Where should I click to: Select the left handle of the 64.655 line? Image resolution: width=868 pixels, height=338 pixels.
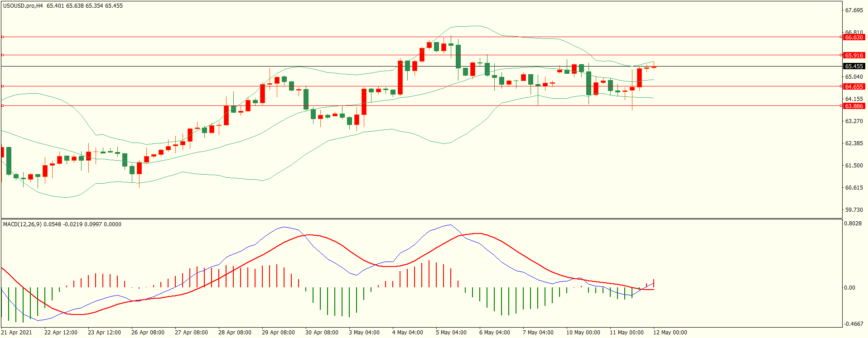point(3,86)
